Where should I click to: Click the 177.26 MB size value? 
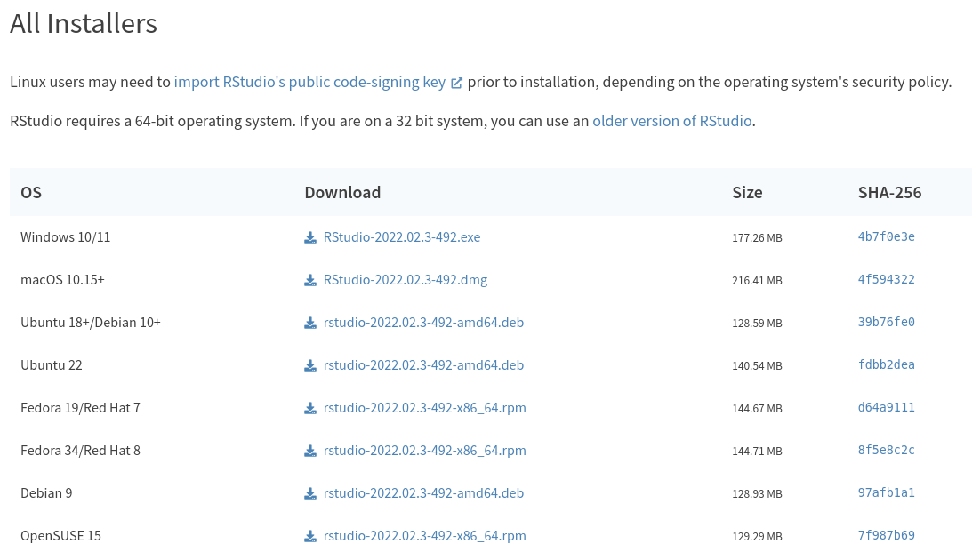[x=757, y=238]
